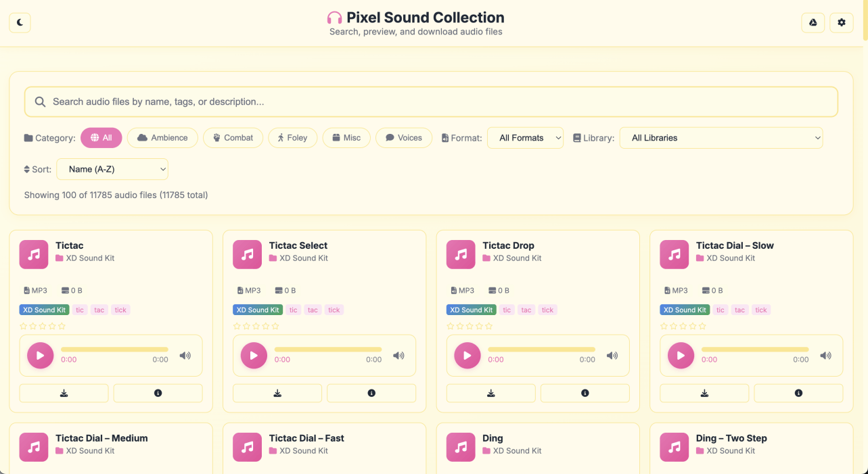The image size is (868, 474).
Task: Play the Tictac Drop sound
Action: point(467,355)
